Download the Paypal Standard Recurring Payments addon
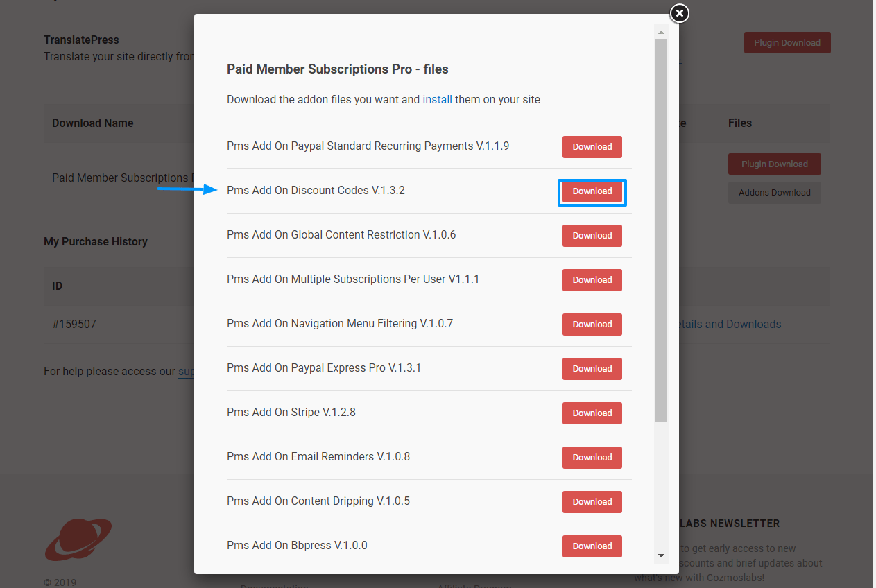This screenshot has width=876, height=588. [x=592, y=147]
